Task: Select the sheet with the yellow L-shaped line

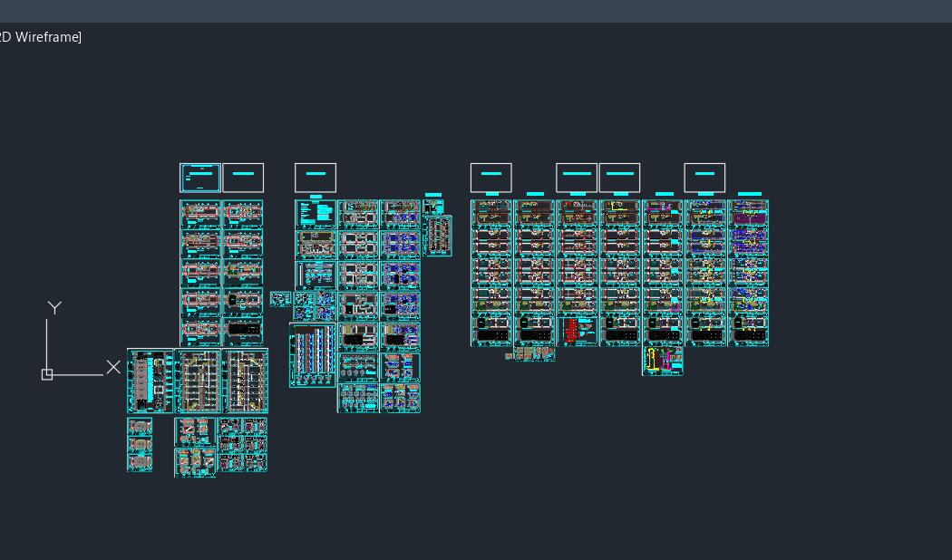Action: tap(620, 214)
